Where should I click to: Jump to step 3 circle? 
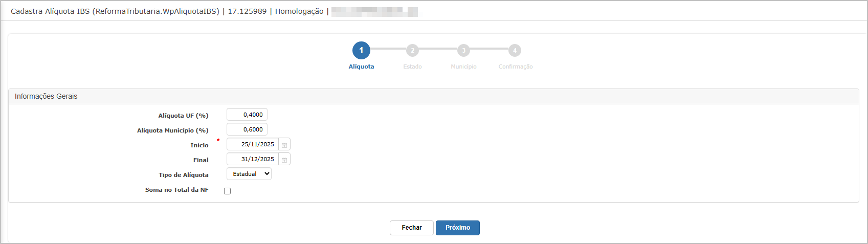click(x=463, y=50)
